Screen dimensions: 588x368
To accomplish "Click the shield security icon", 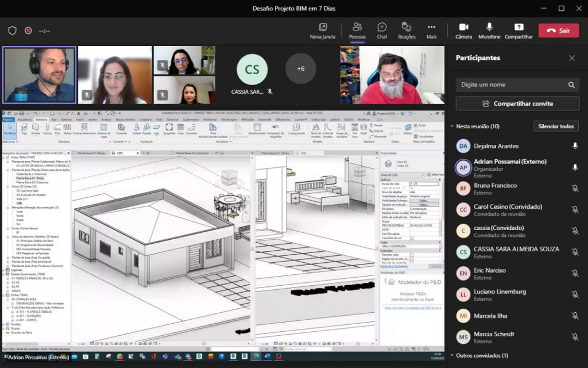I will pyautogui.click(x=12, y=30).
